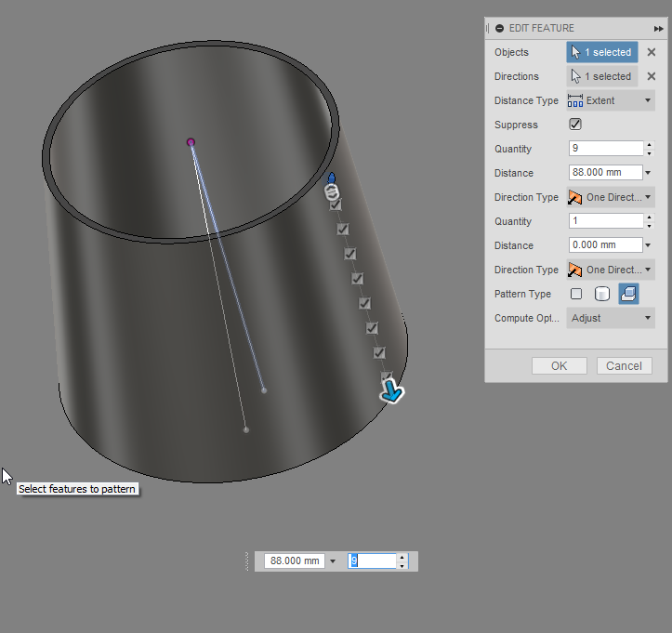Uncheck the topmost pattern instance checkbox
Screen dimensions: 672x633
pos(336,204)
